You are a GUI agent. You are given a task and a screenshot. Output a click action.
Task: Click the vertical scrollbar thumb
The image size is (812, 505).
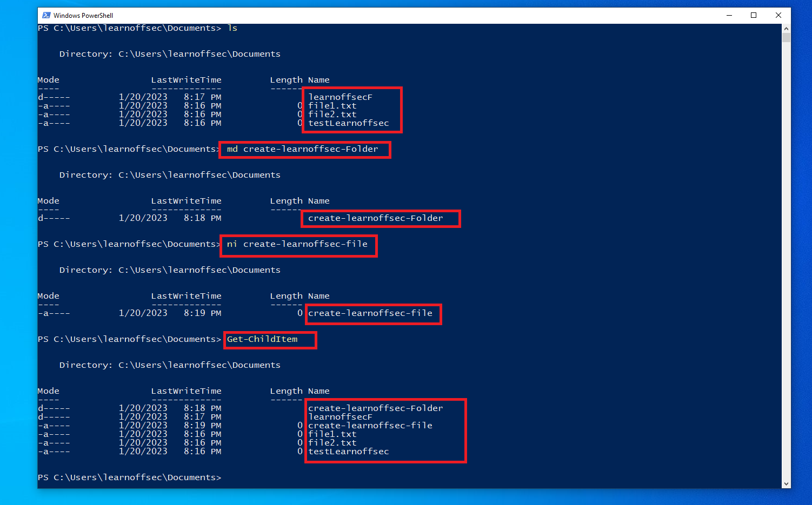786,37
